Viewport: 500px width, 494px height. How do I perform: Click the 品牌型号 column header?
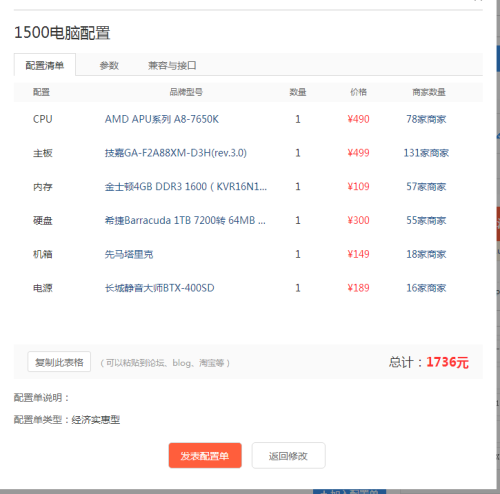coord(186,92)
